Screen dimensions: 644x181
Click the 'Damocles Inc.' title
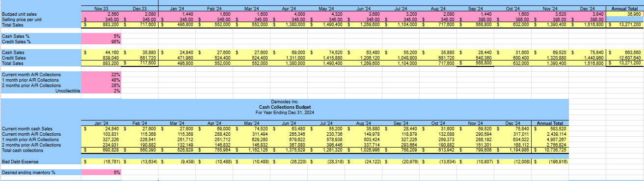click(285, 102)
